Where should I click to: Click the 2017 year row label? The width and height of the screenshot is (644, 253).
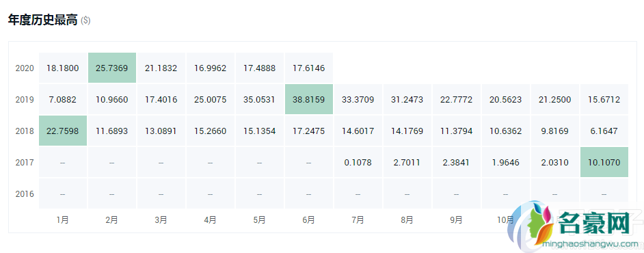(x=24, y=162)
